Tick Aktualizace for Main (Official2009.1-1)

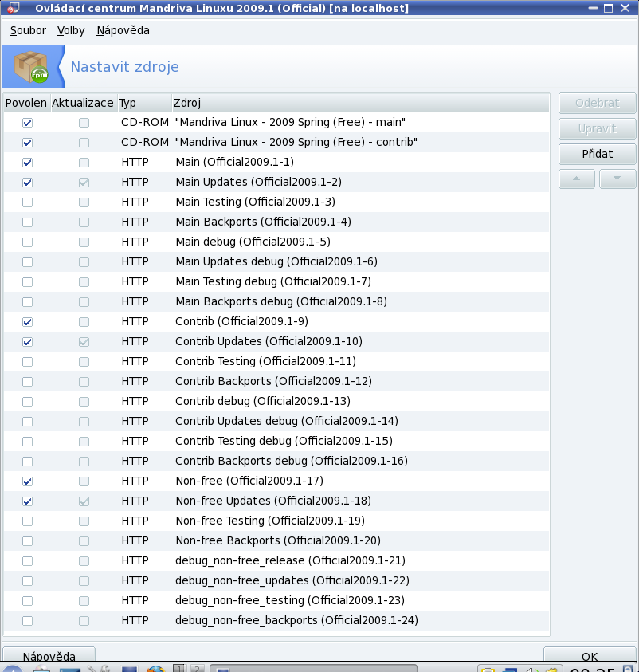(x=84, y=163)
